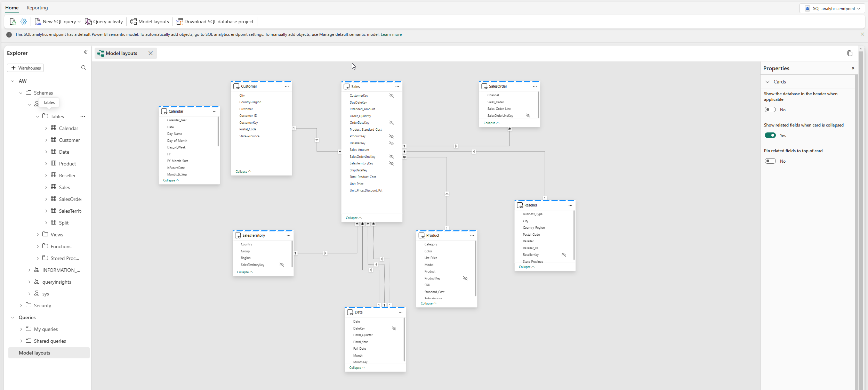Toggle Show the database in header switch
This screenshot has height=390, width=868.
(770, 109)
